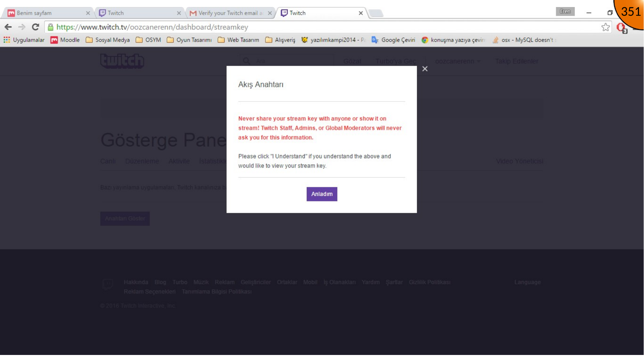644x362 pixels.
Task: Close the Benim sayfam tab
Action: pyautogui.click(x=88, y=13)
